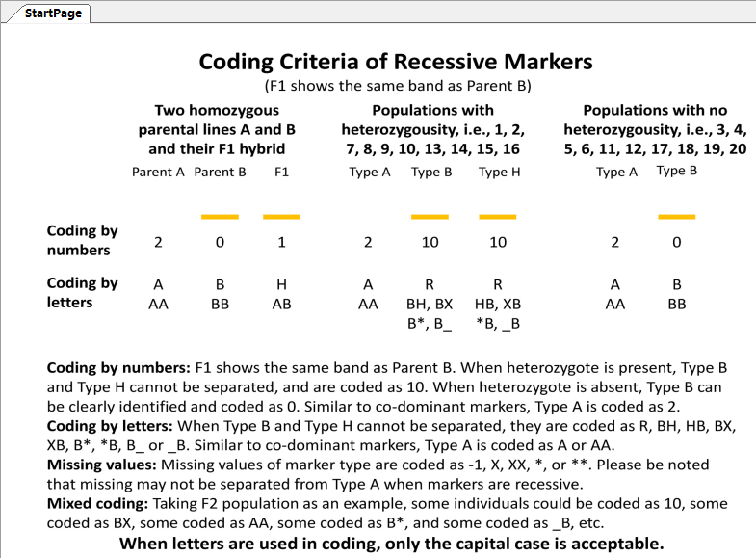Click the 'HB, XB' letter coding text
This screenshot has width=756, height=558.
498,304
